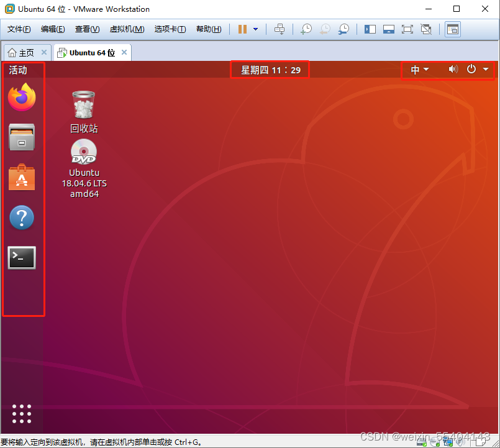Expand the system status menu arrow
Viewport: 500px width, 448px height.
click(x=485, y=70)
